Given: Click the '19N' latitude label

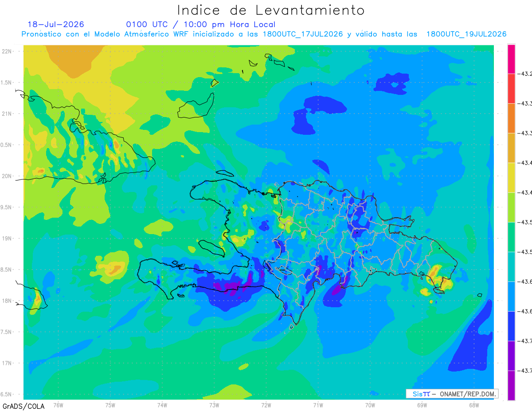Looking at the screenshot, I should click(8, 239).
